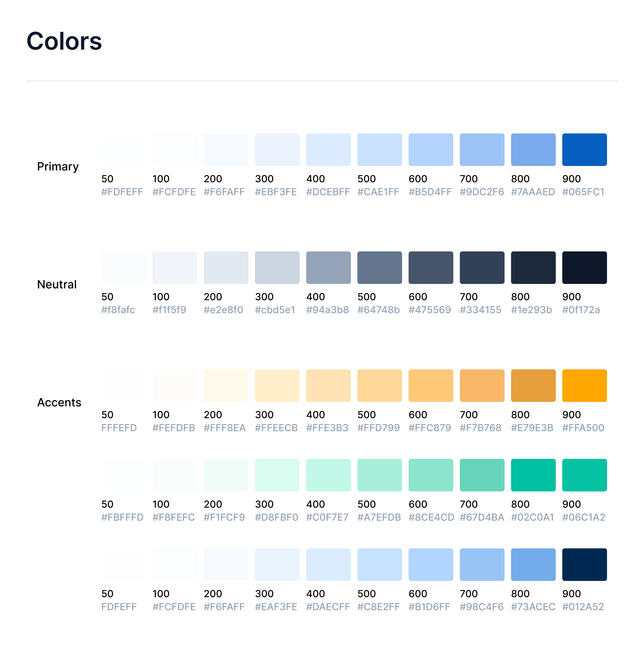Click the Accents row label

click(59, 403)
